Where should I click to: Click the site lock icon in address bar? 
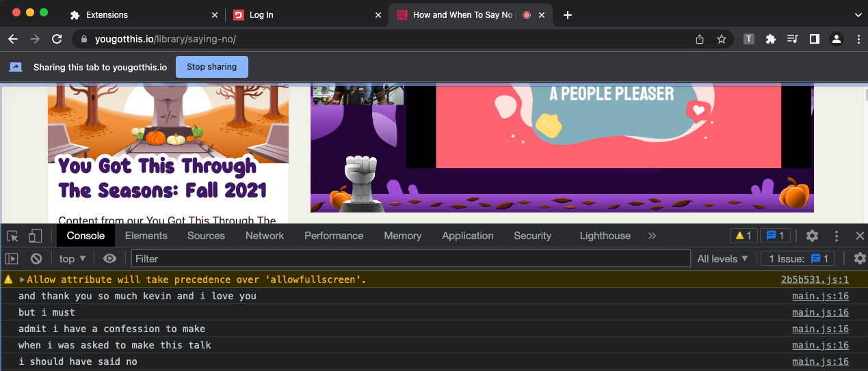click(x=84, y=39)
